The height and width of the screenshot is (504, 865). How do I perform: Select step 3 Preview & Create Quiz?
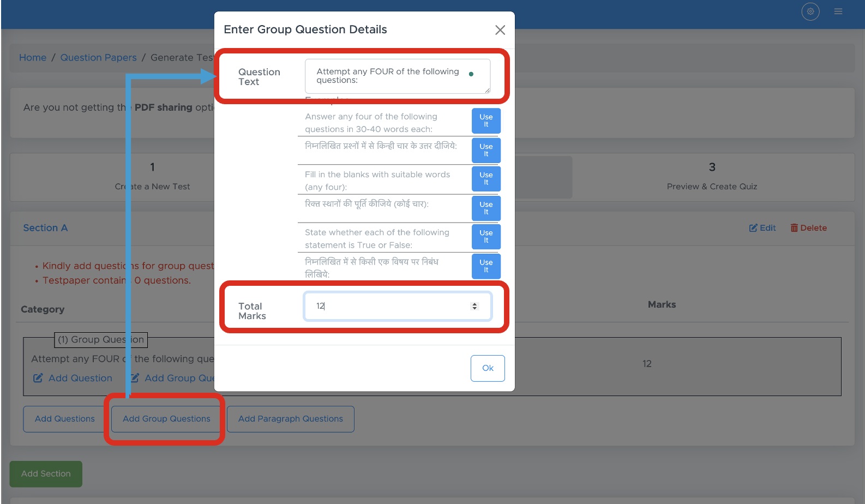coord(712,177)
